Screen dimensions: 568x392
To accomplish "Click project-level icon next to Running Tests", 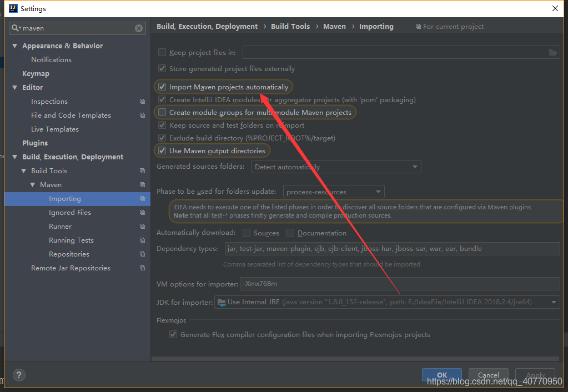I will pos(142,240).
